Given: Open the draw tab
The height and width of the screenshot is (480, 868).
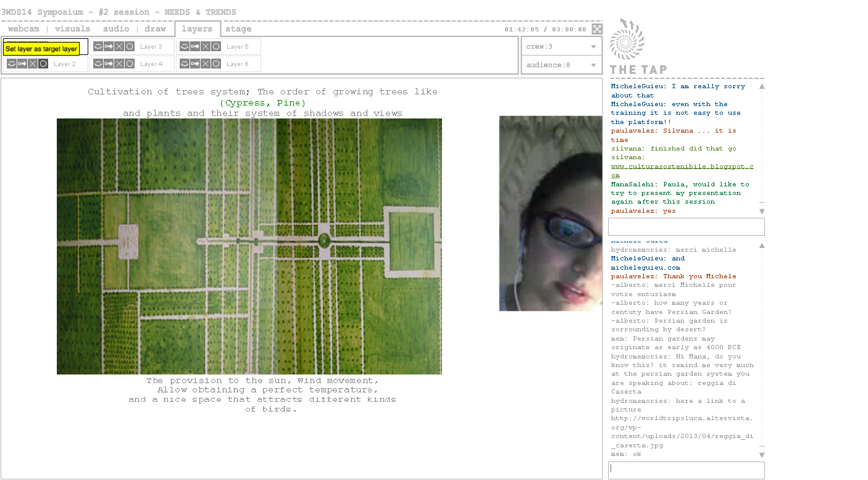Looking at the screenshot, I should pyautogui.click(x=155, y=29).
